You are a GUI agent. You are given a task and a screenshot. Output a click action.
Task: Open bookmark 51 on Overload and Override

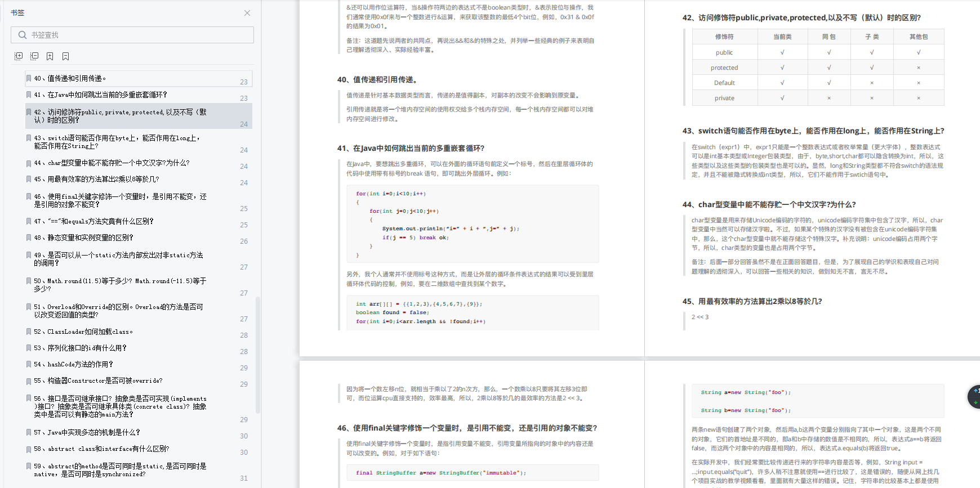[x=139, y=311]
